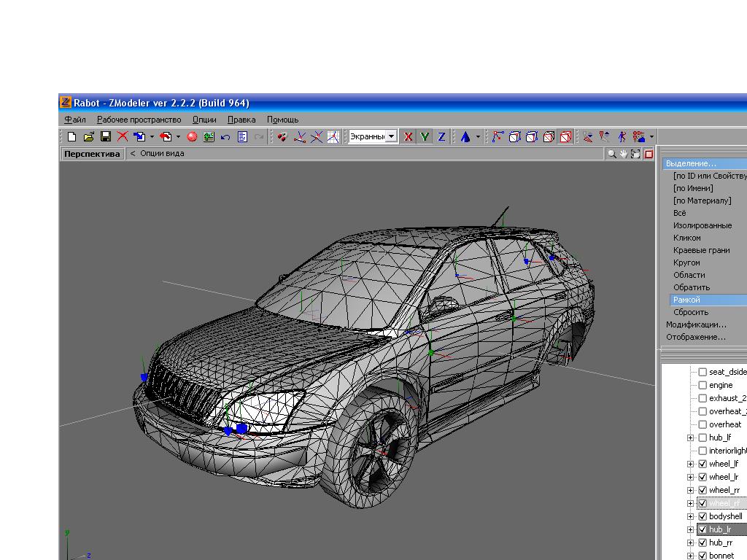Click the Перспектива viewport tab

click(x=92, y=154)
